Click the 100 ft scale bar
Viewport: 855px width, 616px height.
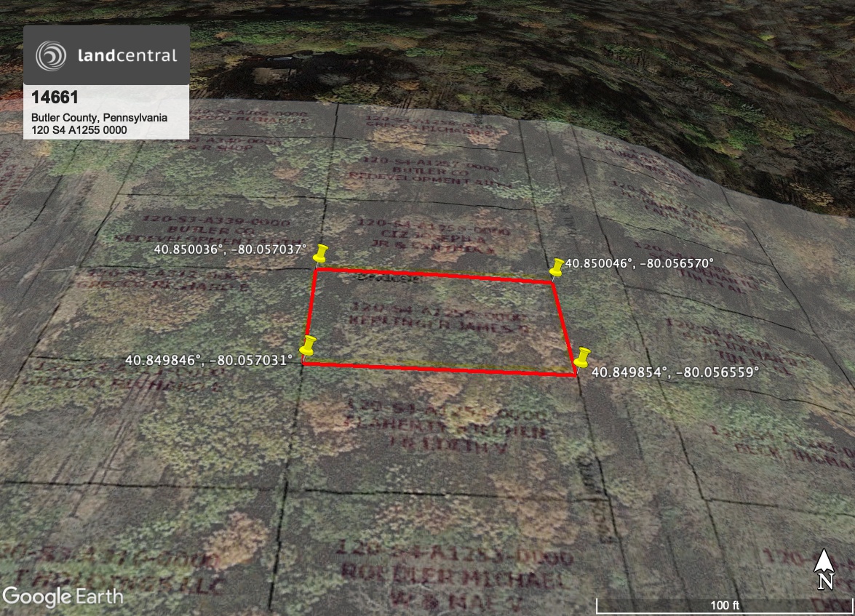724,604
